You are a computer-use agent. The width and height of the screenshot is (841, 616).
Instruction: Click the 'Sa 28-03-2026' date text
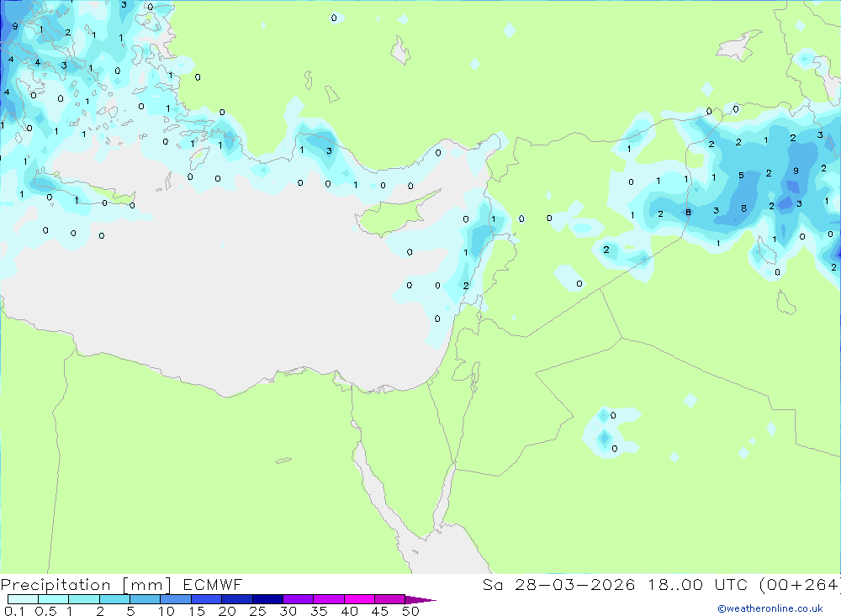click(559, 584)
